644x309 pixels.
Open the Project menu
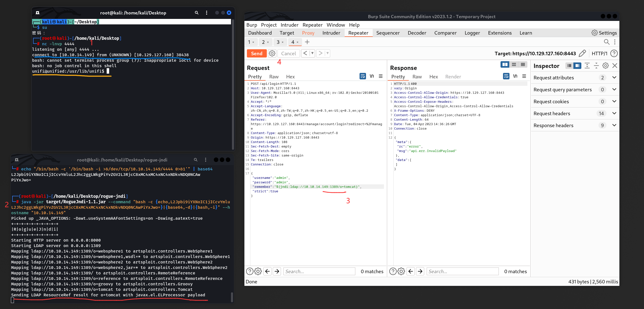tap(269, 25)
